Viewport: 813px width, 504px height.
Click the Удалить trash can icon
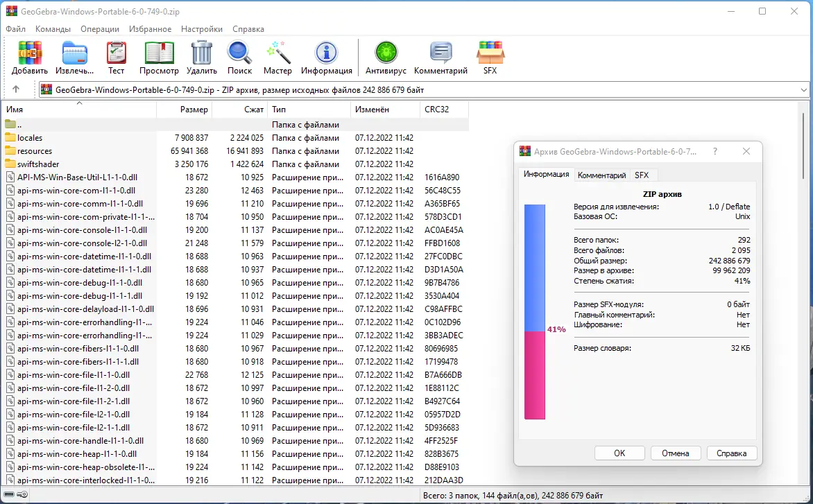coord(202,53)
